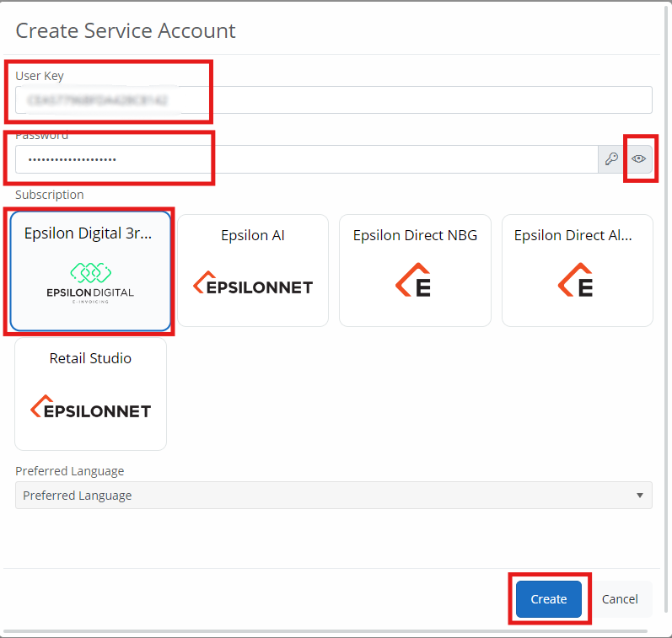
Task: Focus the User Key input field
Action: [333, 99]
